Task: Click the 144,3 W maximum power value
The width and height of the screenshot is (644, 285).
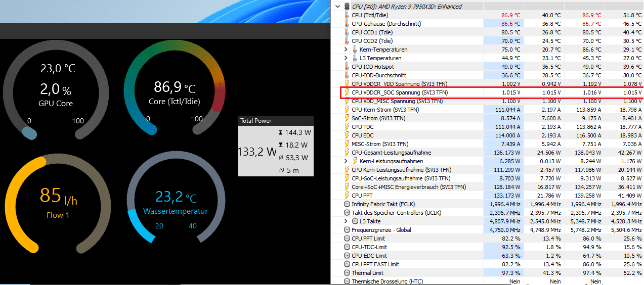Action: click(x=298, y=132)
